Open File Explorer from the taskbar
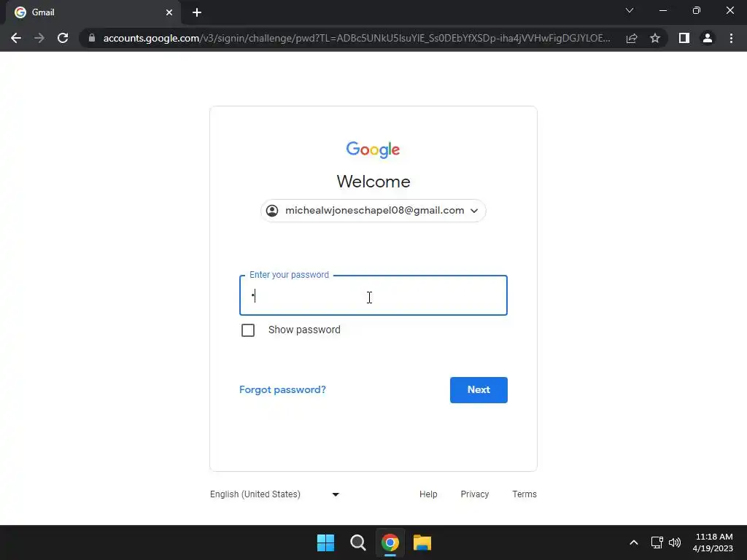This screenshot has width=747, height=560. pos(422,542)
